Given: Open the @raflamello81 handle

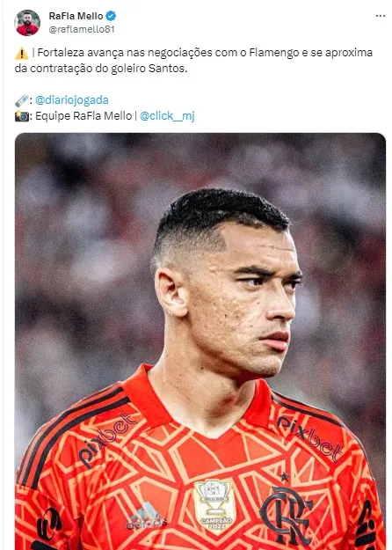Looking at the screenshot, I should (x=82, y=29).
